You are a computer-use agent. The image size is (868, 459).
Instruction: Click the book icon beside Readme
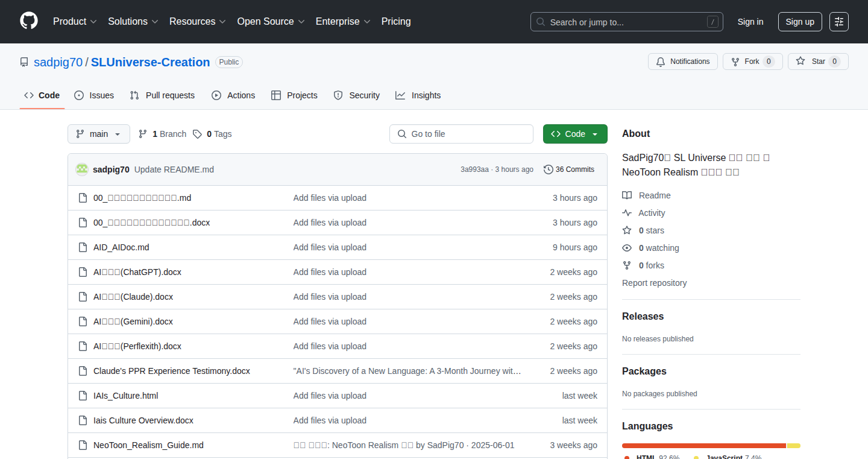[627, 195]
